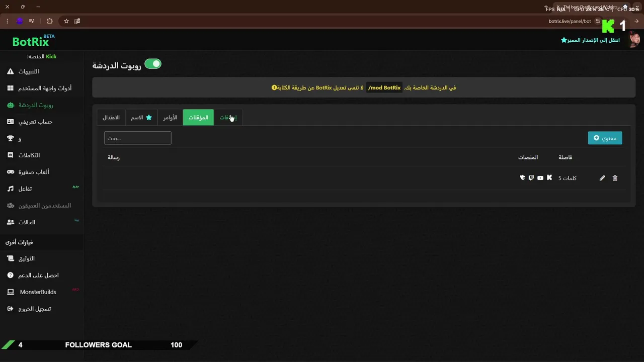Screen dimensions: 644x362
Task: Click the احصل على الدعم question mark icon
Action: [x=11, y=275]
